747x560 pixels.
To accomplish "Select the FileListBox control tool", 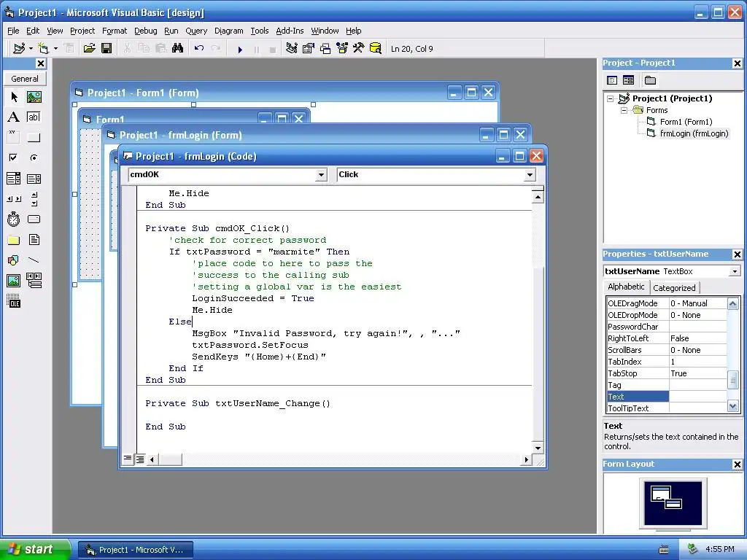I will (x=34, y=239).
